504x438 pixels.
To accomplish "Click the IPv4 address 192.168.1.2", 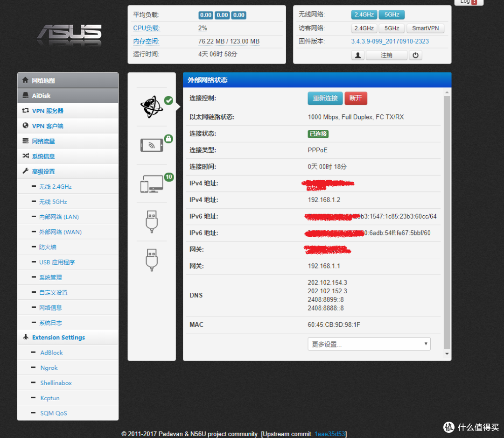I will coord(324,200).
